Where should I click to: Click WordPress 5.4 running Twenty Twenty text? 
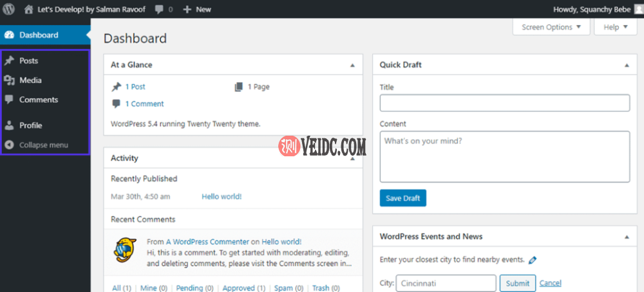185,123
